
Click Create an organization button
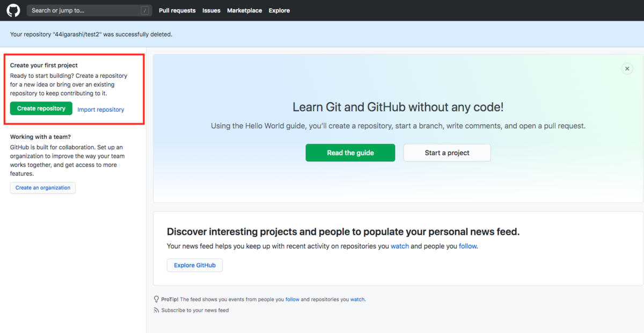click(x=43, y=188)
